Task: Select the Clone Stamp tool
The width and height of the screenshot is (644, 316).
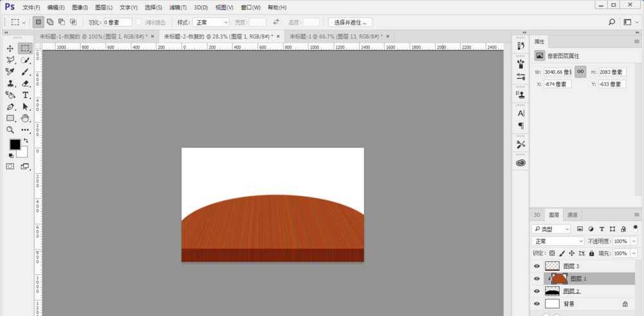Action: click(x=10, y=83)
